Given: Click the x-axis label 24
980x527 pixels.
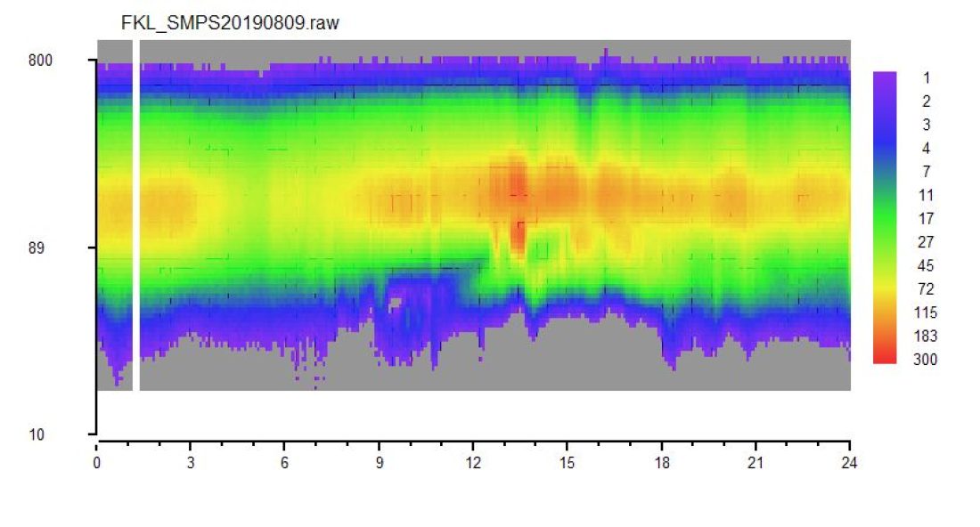Looking at the screenshot, I should coord(849,463).
